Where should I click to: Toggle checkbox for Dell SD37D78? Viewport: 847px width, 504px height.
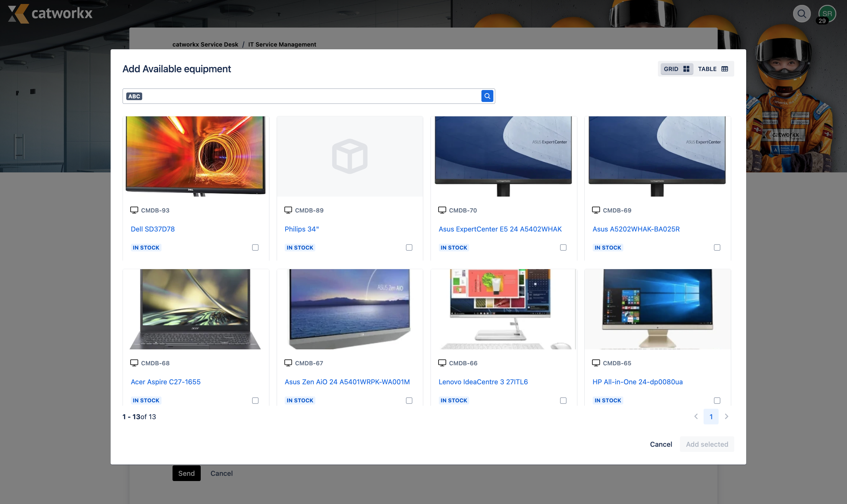coord(255,247)
